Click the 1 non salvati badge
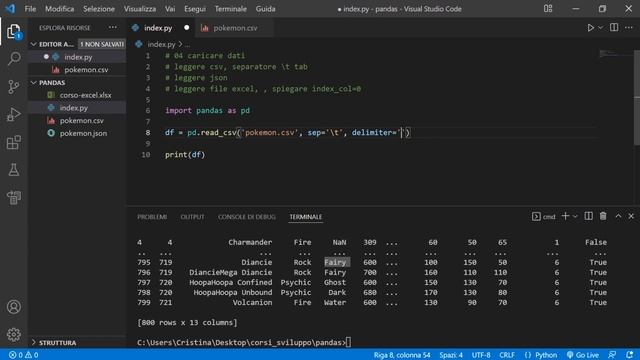 click(x=101, y=44)
